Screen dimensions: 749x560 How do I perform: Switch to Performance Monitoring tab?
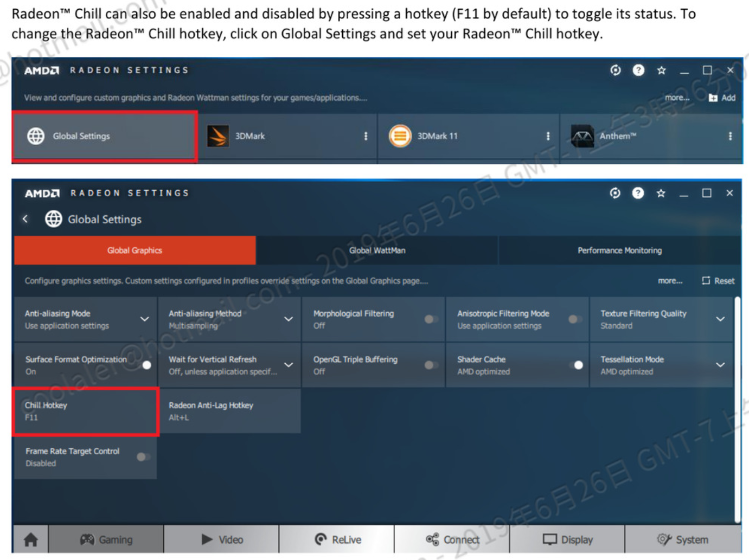619,250
